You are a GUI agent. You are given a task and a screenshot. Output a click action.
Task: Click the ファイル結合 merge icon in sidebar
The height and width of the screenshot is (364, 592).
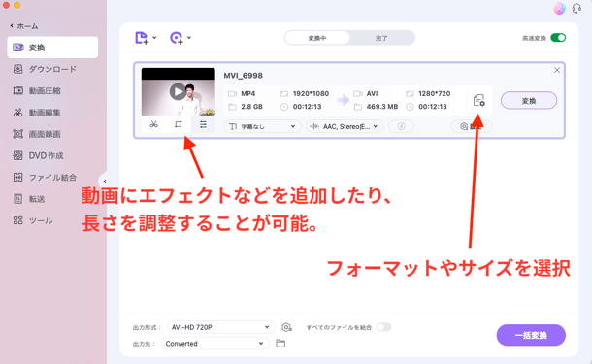[17, 177]
